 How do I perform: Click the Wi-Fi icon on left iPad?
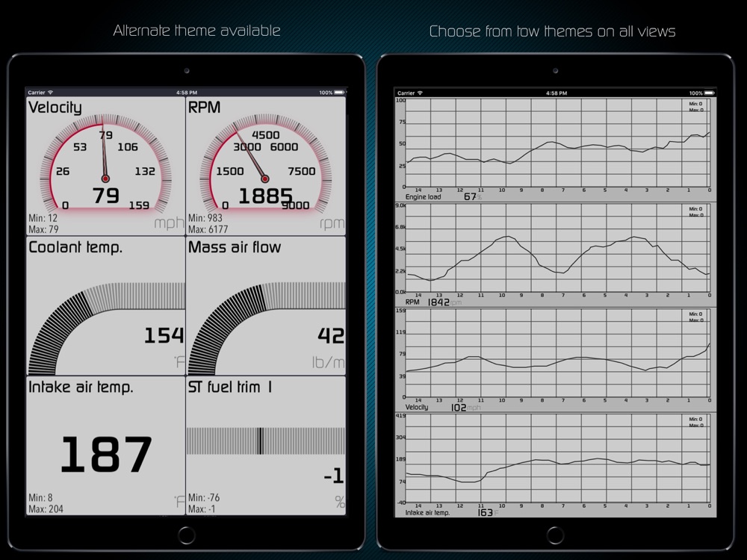(50, 93)
